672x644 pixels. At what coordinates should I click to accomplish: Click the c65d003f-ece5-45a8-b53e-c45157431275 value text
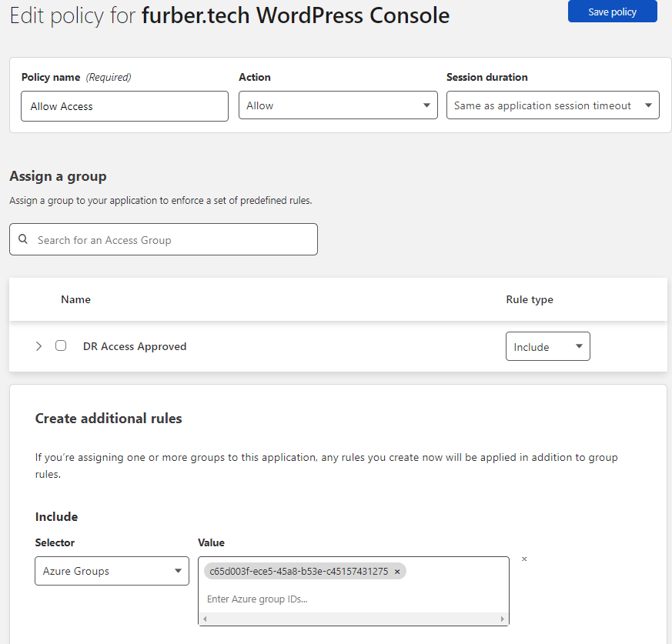click(299, 571)
